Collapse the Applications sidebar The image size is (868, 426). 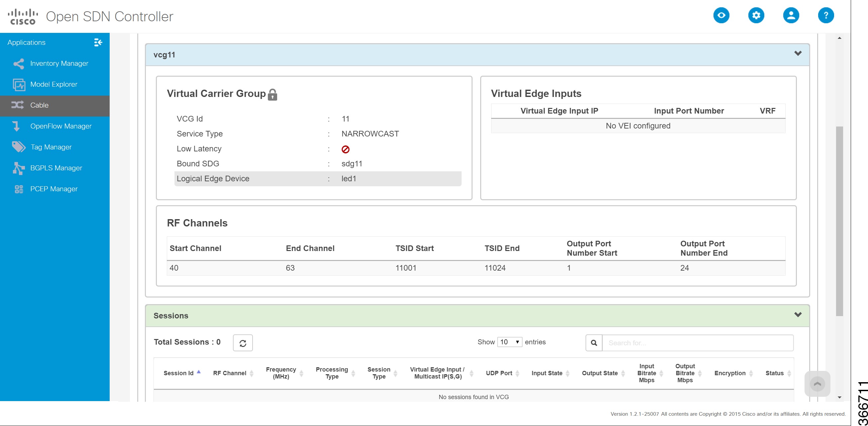coord(98,43)
